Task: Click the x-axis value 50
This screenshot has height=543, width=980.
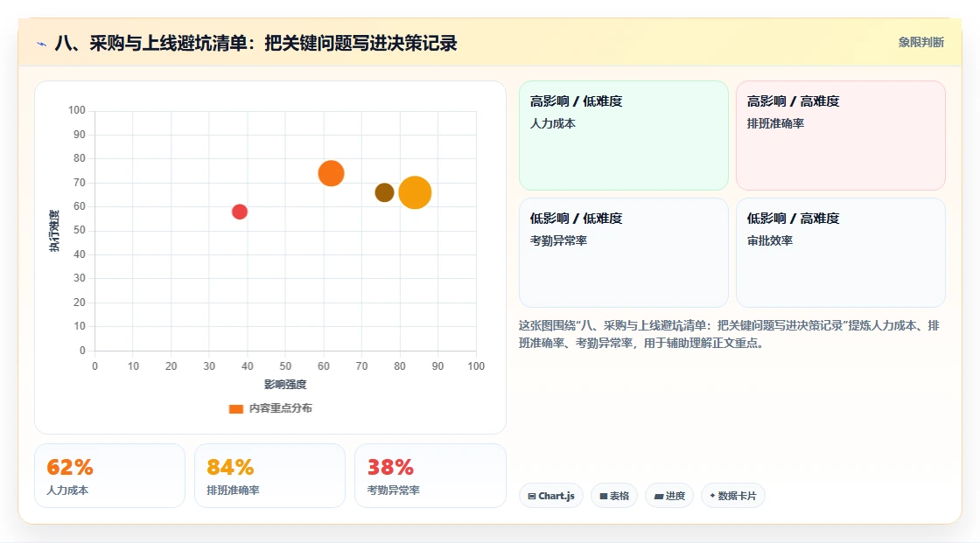Action: point(285,366)
